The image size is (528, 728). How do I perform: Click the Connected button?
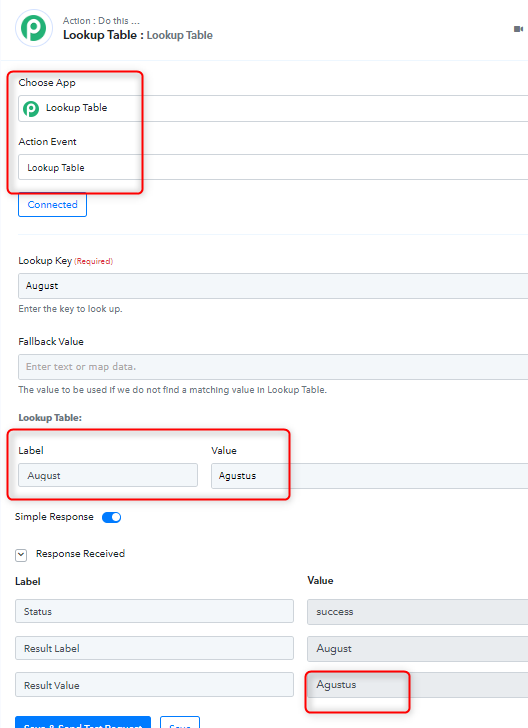52,205
